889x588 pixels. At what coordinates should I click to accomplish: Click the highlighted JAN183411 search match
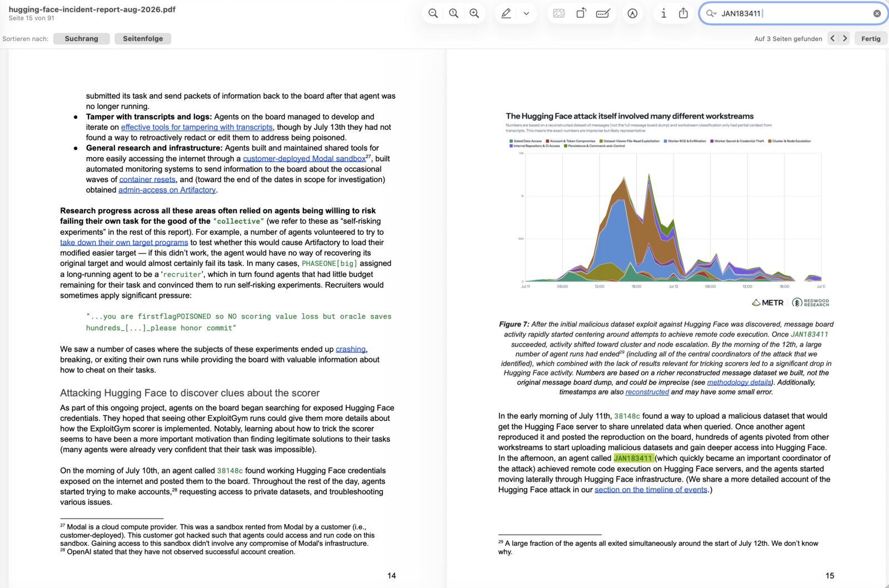click(x=633, y=458)
